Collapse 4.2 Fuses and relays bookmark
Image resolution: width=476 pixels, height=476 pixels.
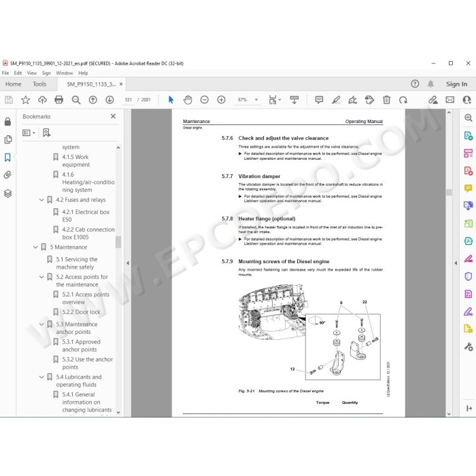coord(41,200)
